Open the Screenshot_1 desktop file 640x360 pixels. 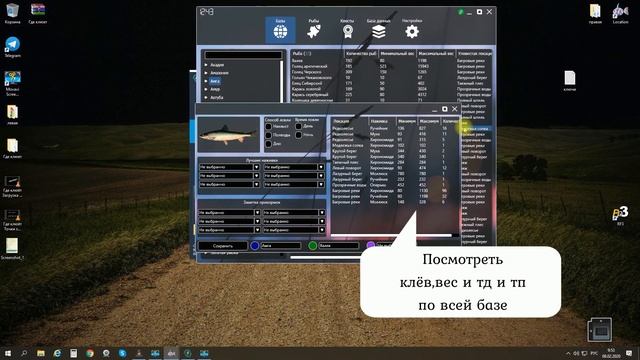coord(12,249)
